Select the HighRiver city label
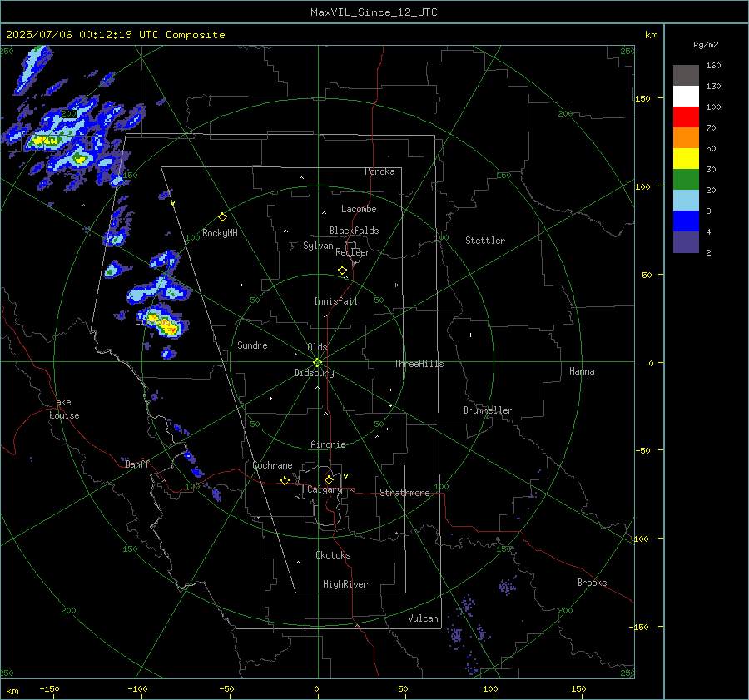This screenshot has height=700, width=749. 345,585
